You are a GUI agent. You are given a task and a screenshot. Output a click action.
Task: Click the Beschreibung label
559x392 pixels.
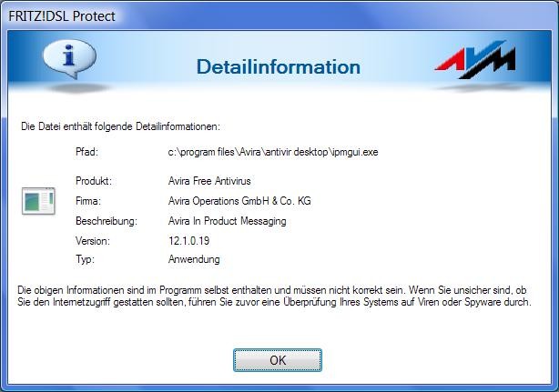pyautogui.click(x=106, y=221)
